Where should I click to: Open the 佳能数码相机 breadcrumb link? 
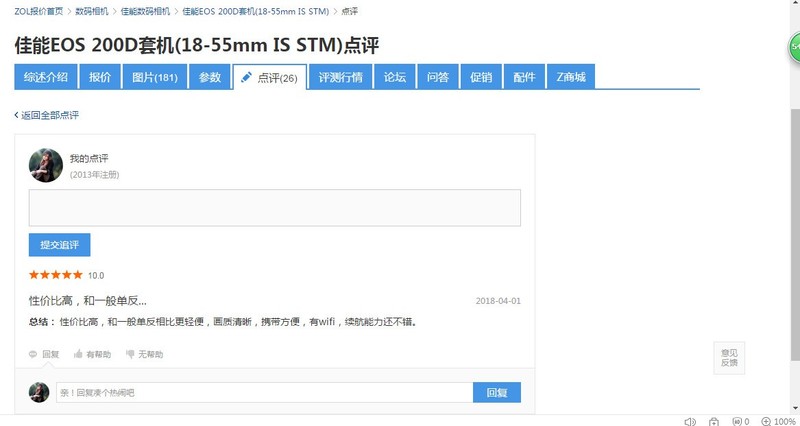tap(145, 11)
